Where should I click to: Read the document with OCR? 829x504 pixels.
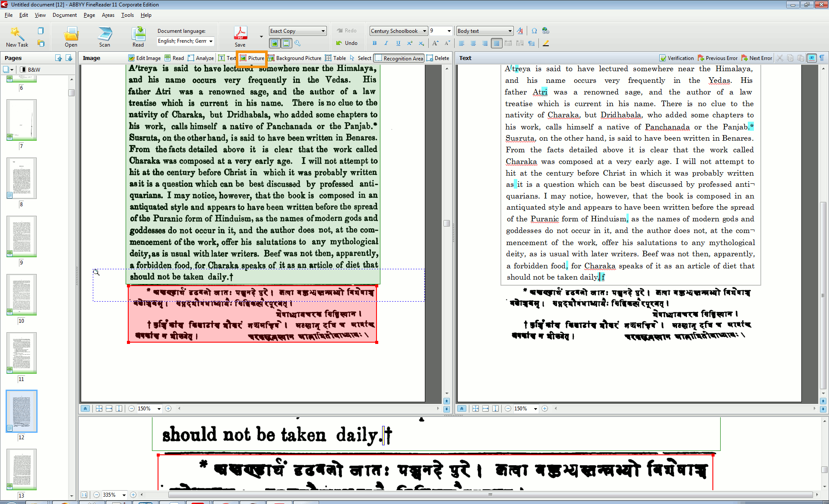click(x=138, y=37)
